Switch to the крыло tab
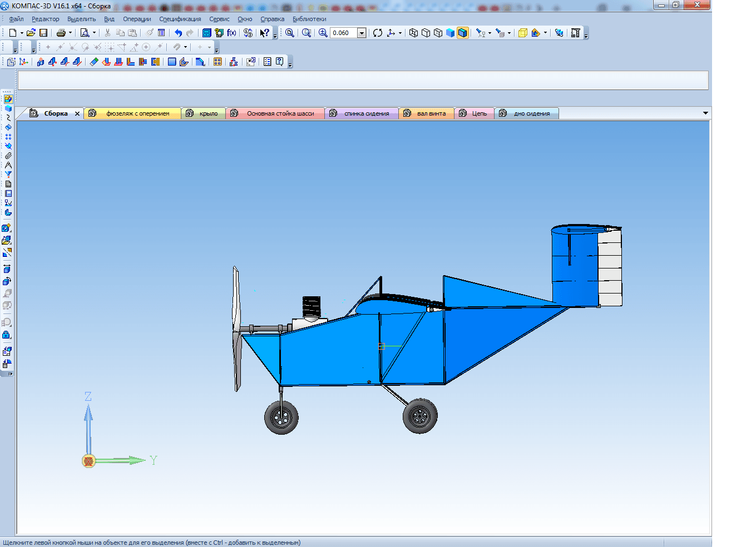This screenshot has width=756, height=547. pyautogui.click(x=209, y=113)
